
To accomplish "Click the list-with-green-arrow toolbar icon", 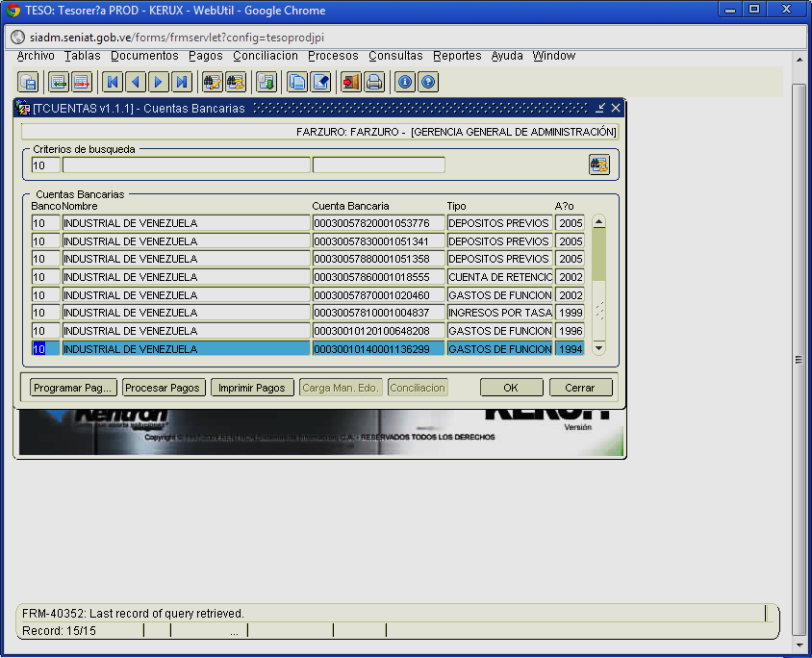I will (266, 82).
